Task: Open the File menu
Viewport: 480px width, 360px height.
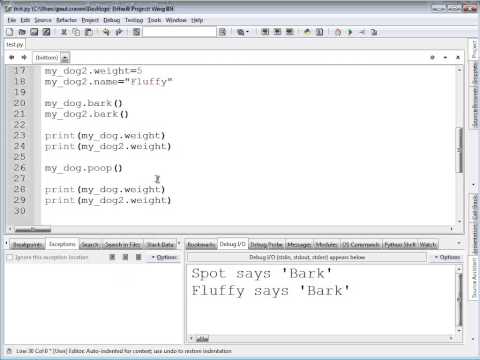Action: pyautogui.click(x=12, y=20)
